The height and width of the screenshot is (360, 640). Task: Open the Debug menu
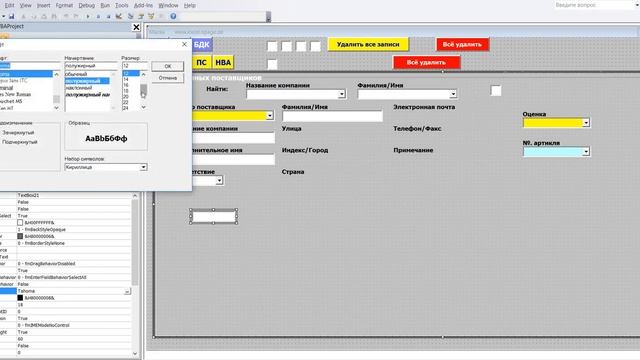click(87, 5)
